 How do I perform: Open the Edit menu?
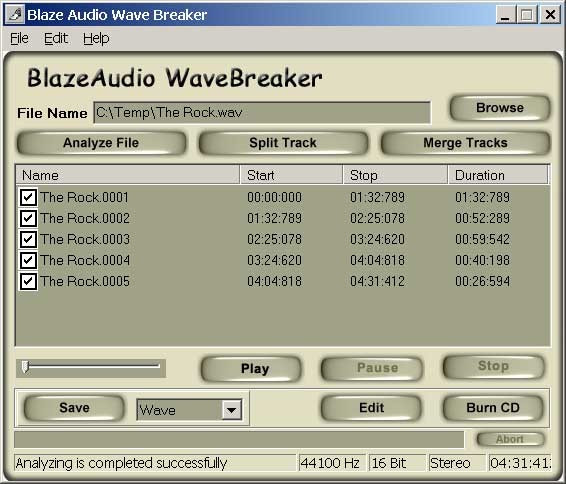click(56, 38)
